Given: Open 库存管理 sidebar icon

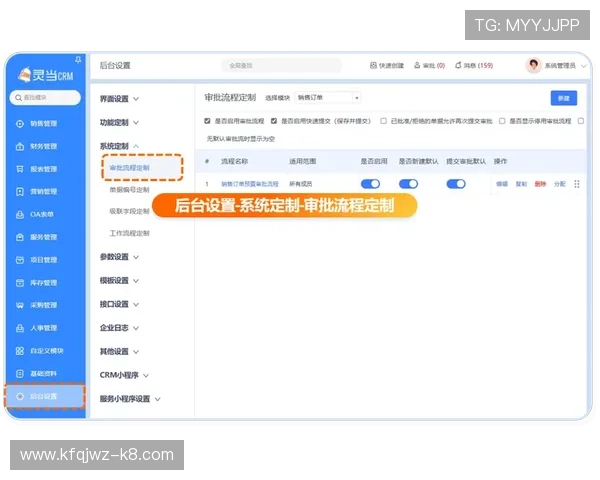Looking at the screenshot, I should (x=20, y=282).
